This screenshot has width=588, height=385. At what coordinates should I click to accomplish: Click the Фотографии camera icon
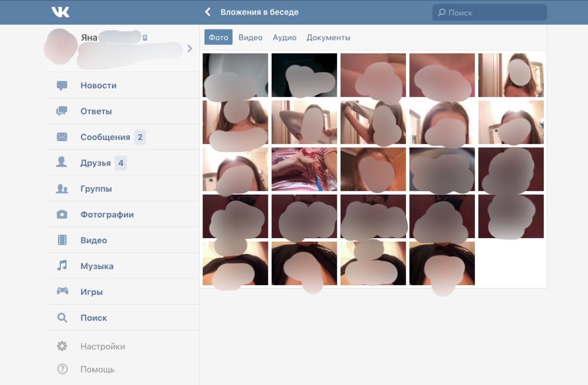coord(62,214)
